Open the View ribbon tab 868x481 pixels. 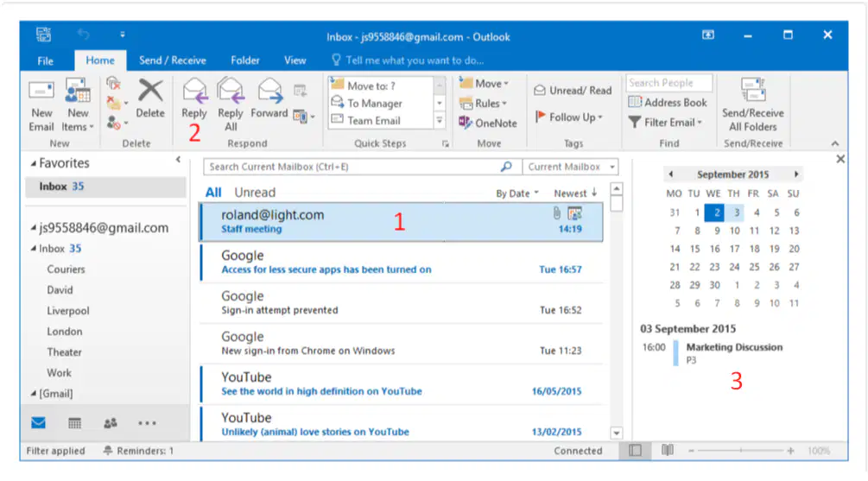[x=295, y=60]
